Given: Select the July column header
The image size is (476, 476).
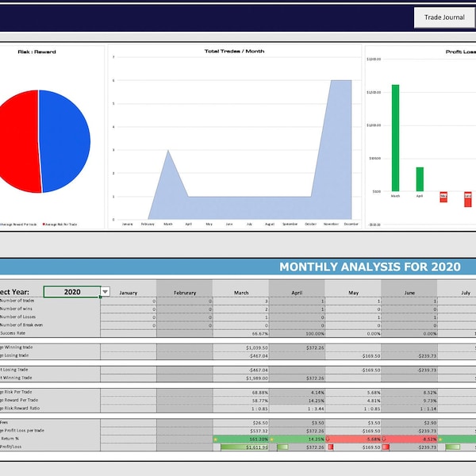Looking at the screenshot, I should pyautogui.click(x=466, y=293).
